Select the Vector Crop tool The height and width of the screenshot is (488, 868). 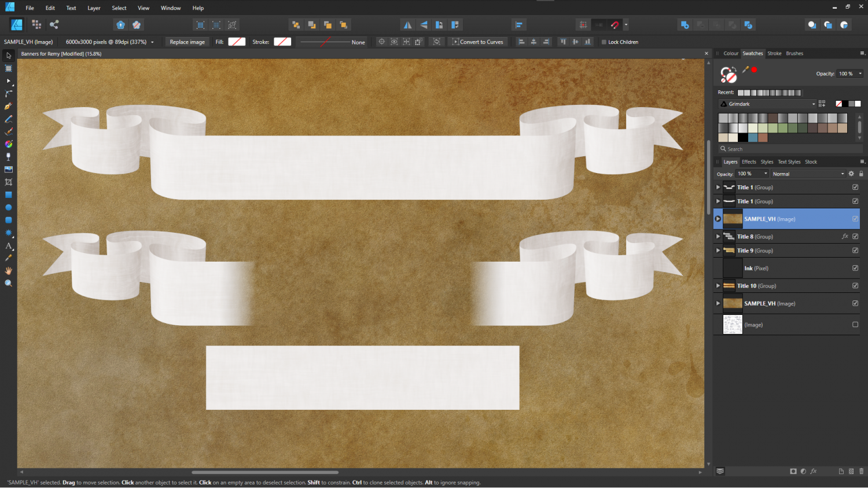click(x=8, y=182)
